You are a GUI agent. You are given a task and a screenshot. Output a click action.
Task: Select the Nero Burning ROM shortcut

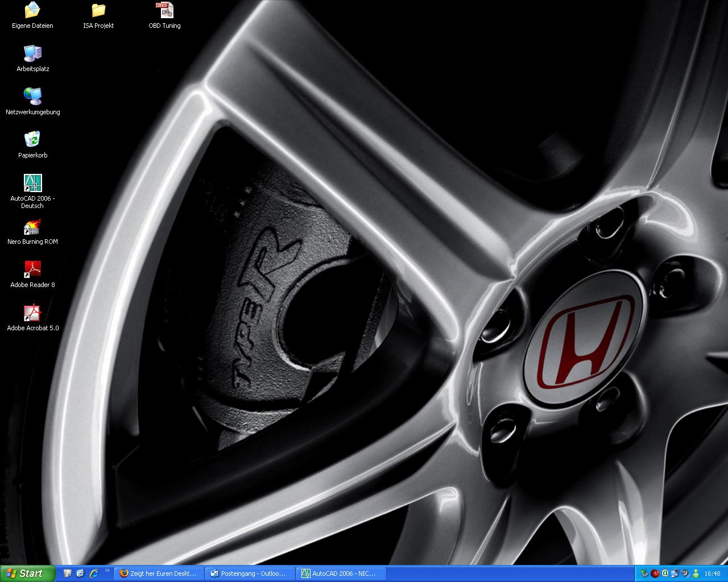click(x=32, y=231)
